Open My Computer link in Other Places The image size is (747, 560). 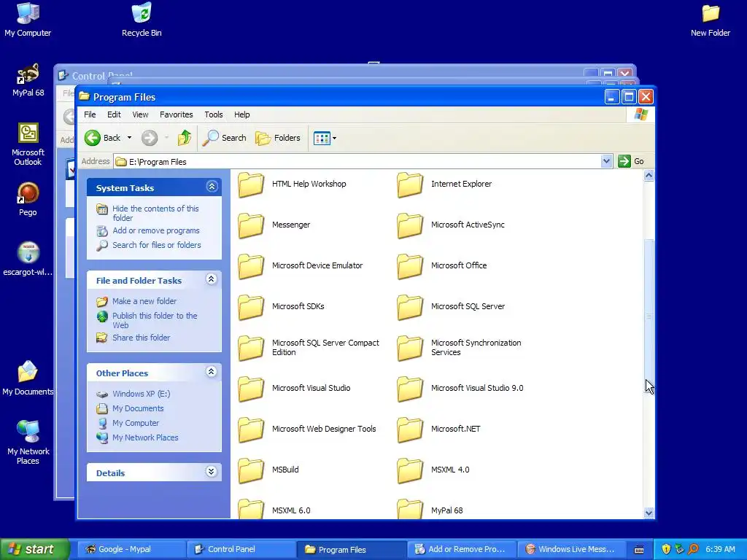tap(136, 423)
